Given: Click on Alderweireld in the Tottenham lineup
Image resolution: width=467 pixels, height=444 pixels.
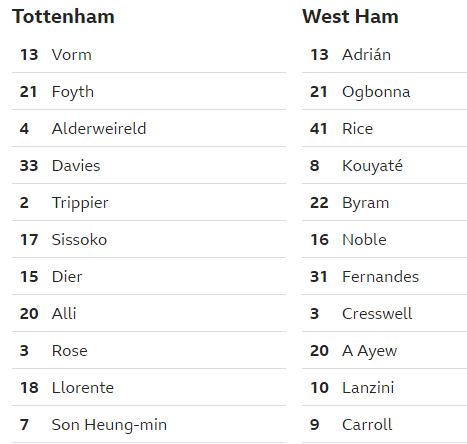Looking at the screenshot, I should tap(99, 129).
